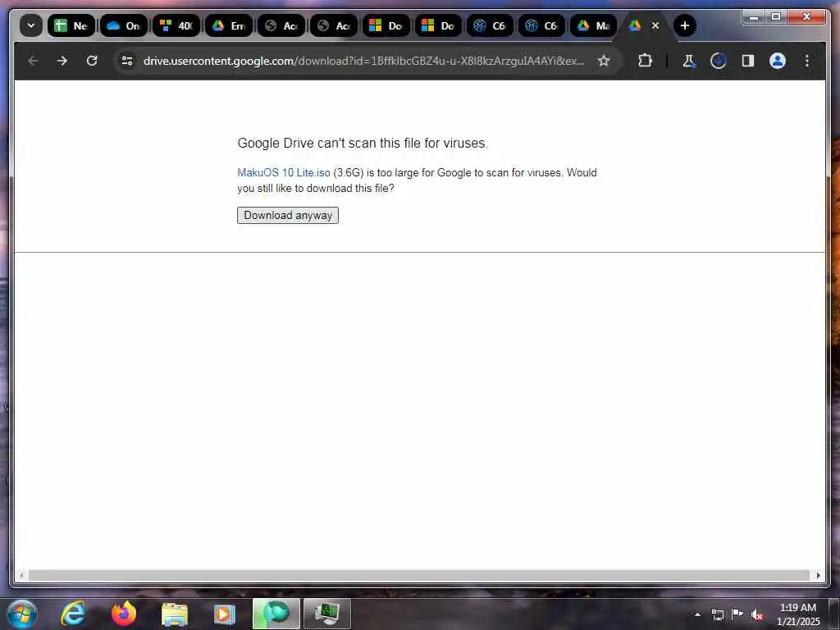Image resolution: width=840 pixels, height=630 pixels.
Task: Switch to the second Microsoft 'Do' tab
Action: click(x=438, y=25)
